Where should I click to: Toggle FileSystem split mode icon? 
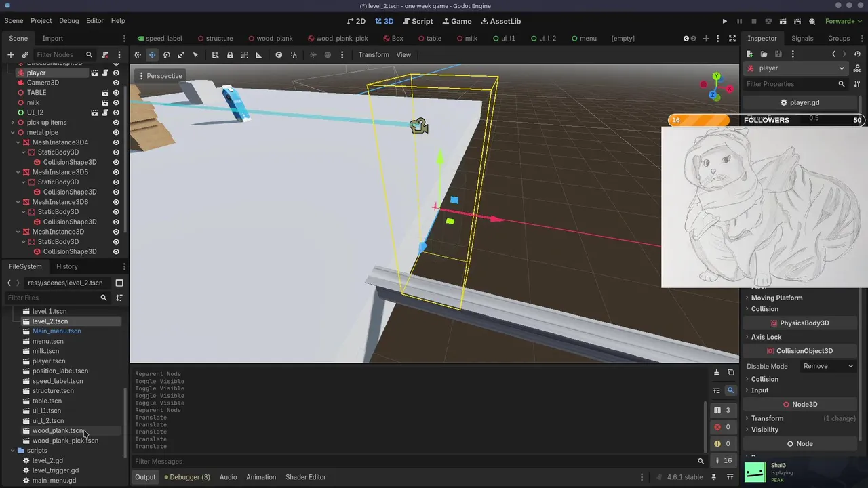click(119, 283)
